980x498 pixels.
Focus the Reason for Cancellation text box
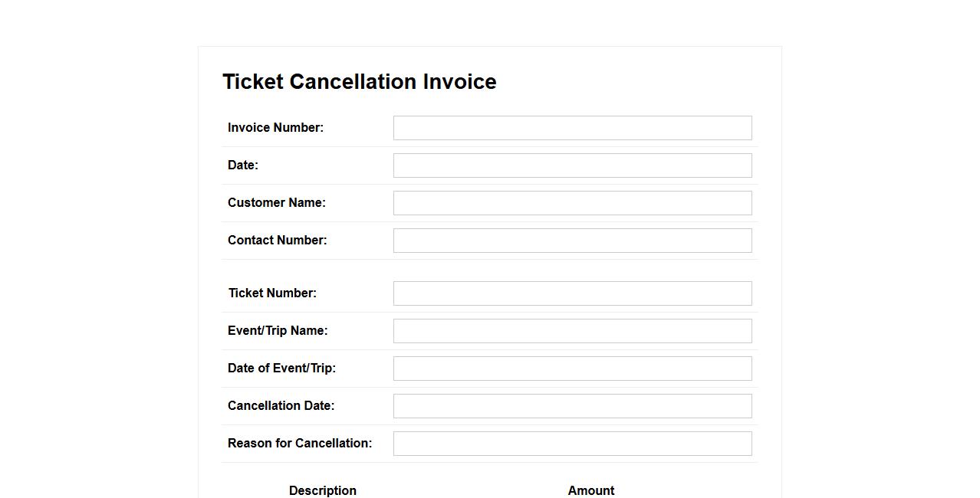point(572,444)
